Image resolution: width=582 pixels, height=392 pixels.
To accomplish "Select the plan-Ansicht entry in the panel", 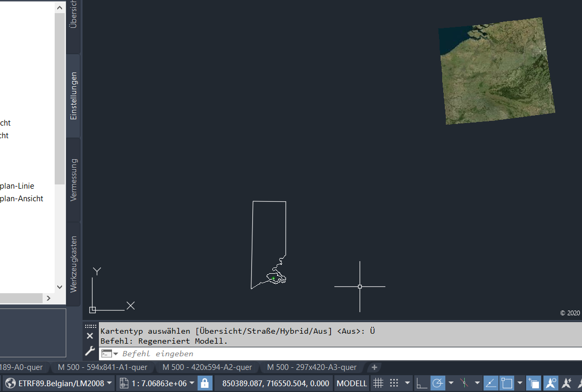I will (x=22, y=198).
